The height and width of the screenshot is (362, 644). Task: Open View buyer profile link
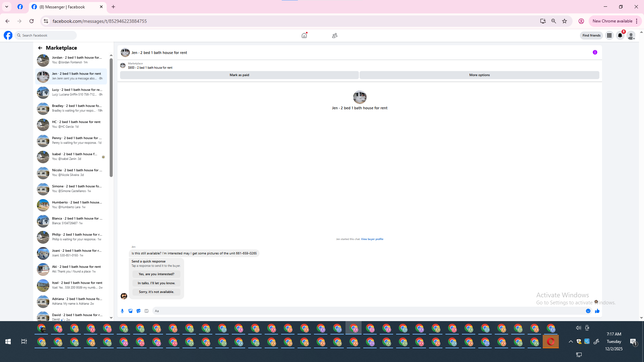point(372,239)
